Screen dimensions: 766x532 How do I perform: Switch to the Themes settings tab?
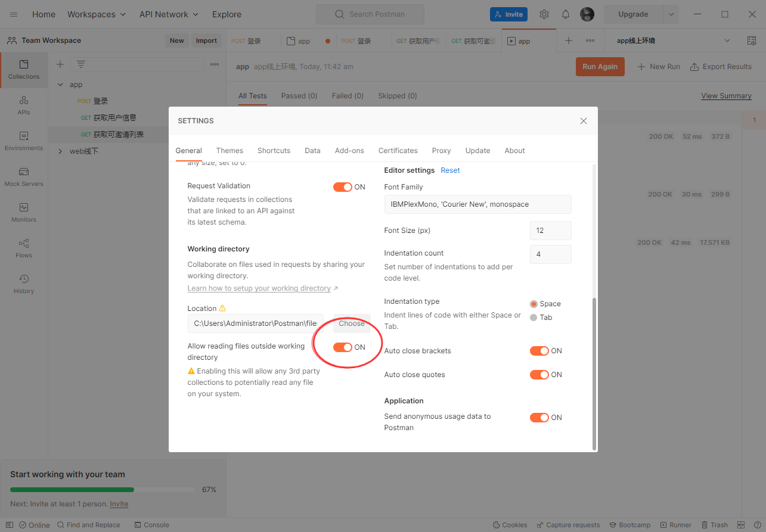tap(230, 151)
